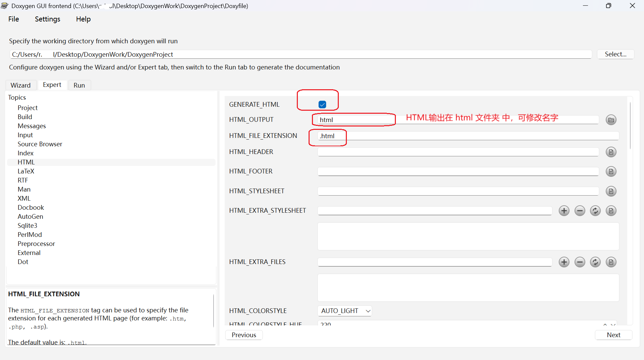Click the HTML_STYLESHEET text field
The image size is (644, 360).
tap(458, 191)
